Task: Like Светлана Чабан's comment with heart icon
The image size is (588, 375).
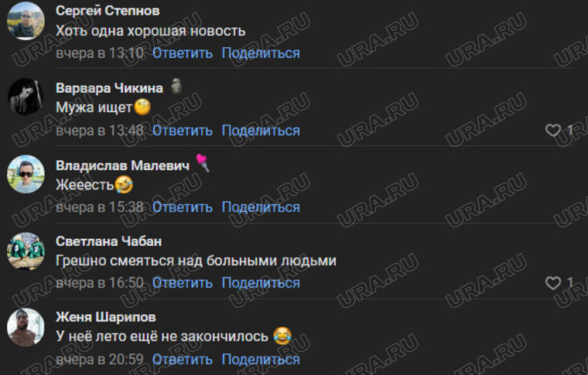Action: [552, 283]
